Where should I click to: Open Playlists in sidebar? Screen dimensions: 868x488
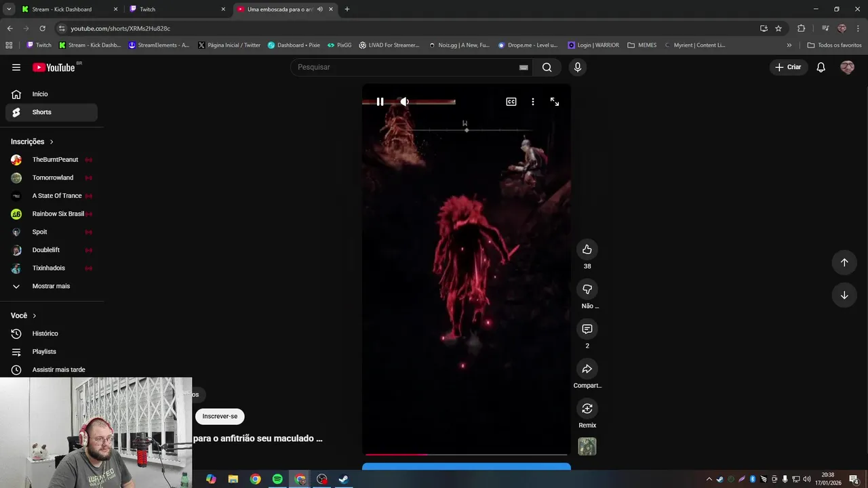click(52, 352)
